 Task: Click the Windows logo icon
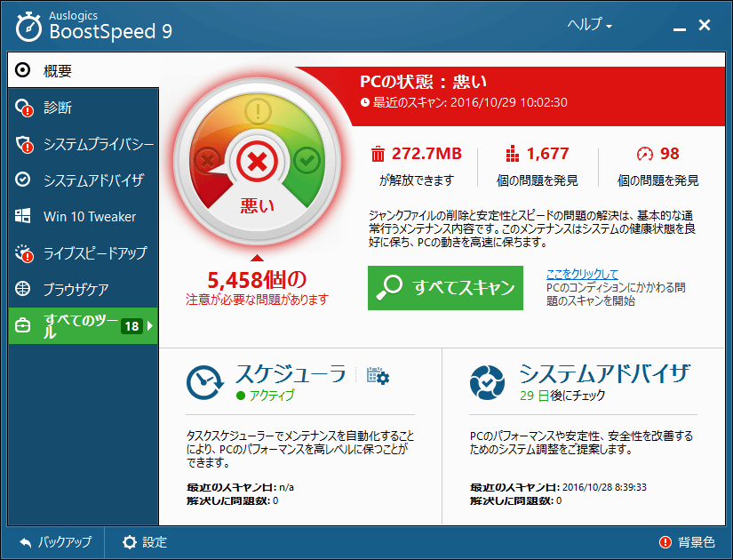(22, 216)
